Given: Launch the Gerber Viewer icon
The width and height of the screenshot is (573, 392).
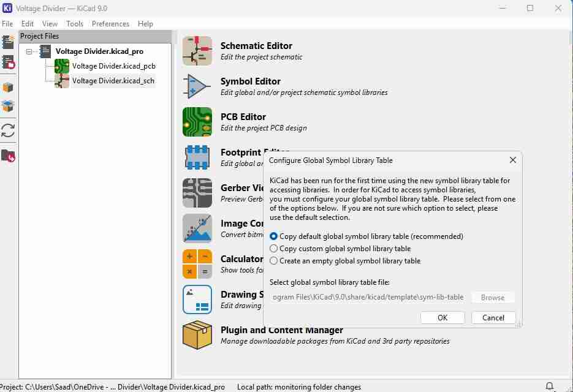Looking at the screenshot, I should (197, 193).
